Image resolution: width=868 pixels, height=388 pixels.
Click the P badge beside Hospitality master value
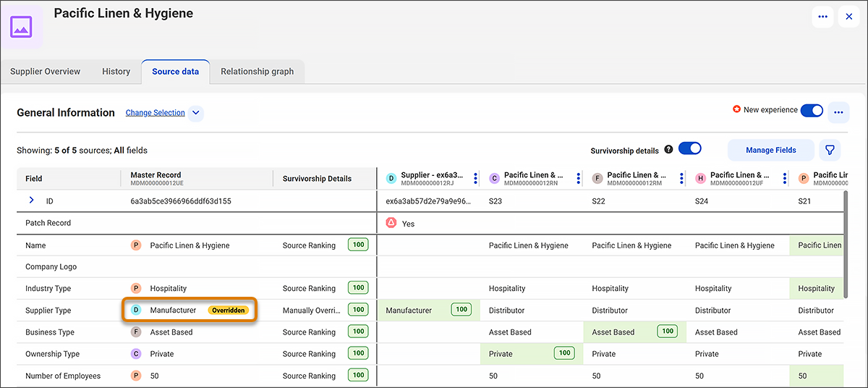(135, 288)
